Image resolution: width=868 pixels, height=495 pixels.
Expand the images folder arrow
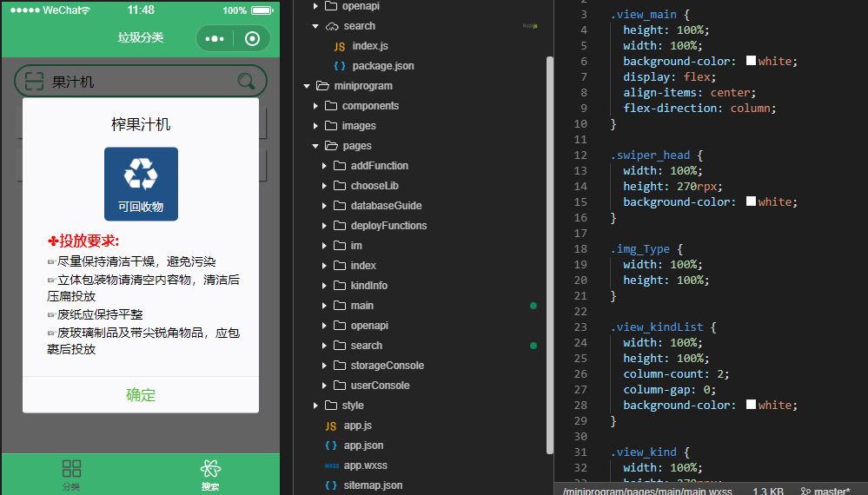[315, 126]
